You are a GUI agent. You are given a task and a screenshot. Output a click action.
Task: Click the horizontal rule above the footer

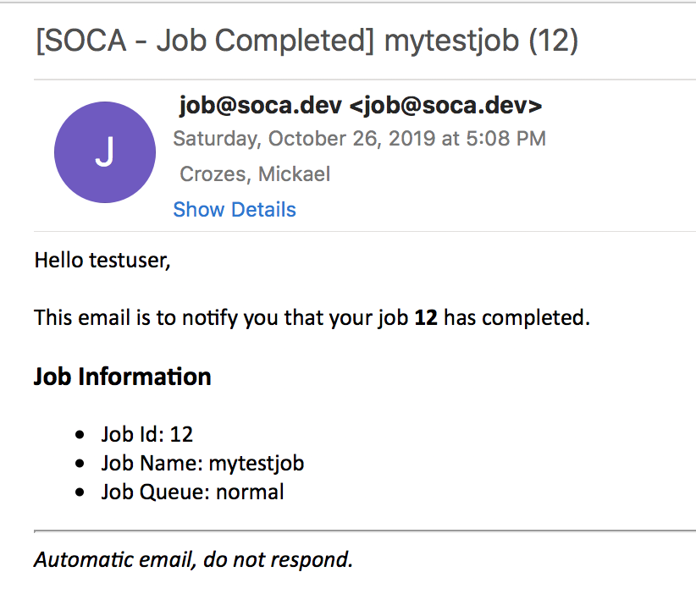tap(364, 531)
